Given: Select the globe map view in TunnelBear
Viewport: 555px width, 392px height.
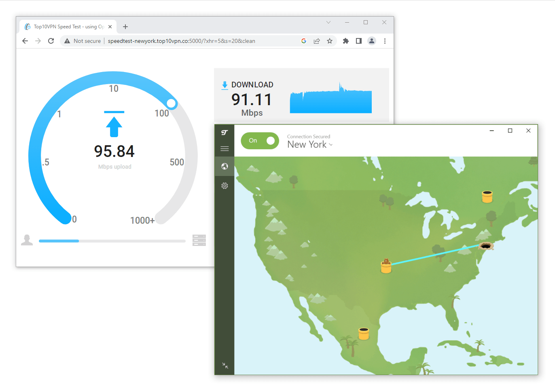Looking at the screenshot, I should [x=225, y=166].
